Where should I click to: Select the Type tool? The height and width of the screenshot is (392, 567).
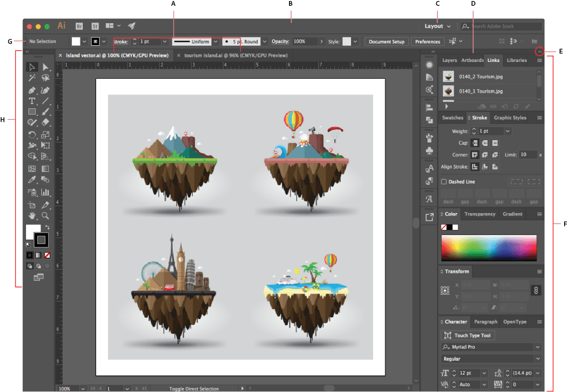(32, 101)
